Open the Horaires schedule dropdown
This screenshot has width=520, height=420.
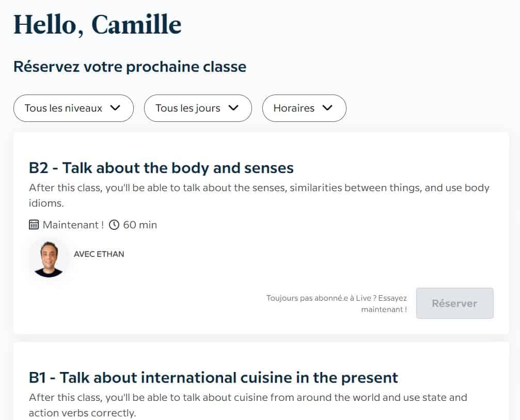click(304, 108)
